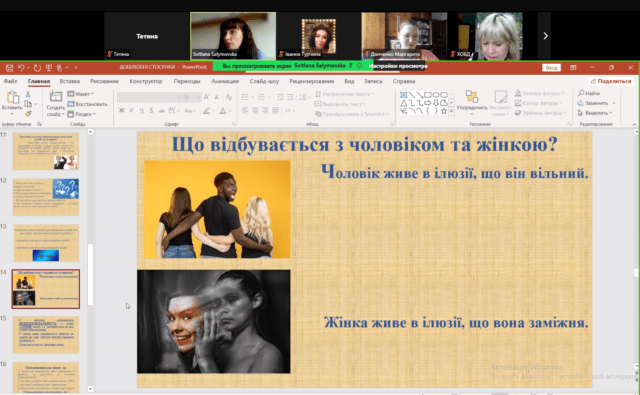Click the touch/mouse mode icon
This screenshot has width=640, height=395.
pos(60,68)
